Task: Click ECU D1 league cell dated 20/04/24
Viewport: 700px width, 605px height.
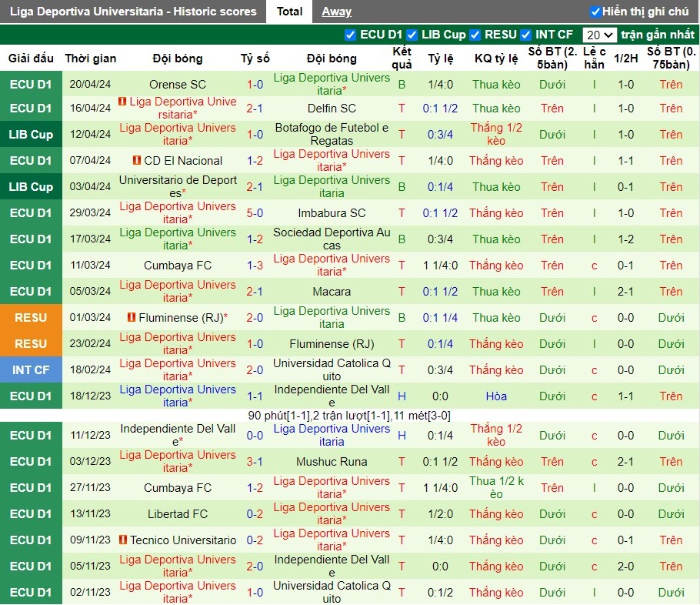Action: point(31,85)
